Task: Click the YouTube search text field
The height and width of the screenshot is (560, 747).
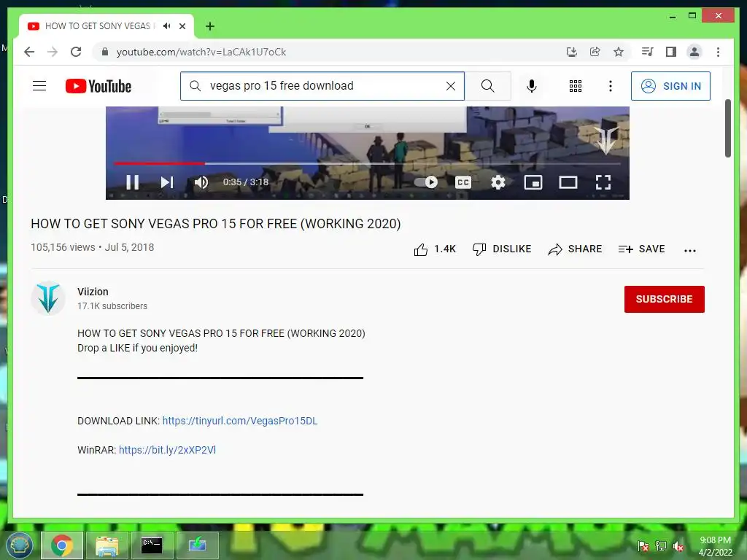Action: (322, 86)
